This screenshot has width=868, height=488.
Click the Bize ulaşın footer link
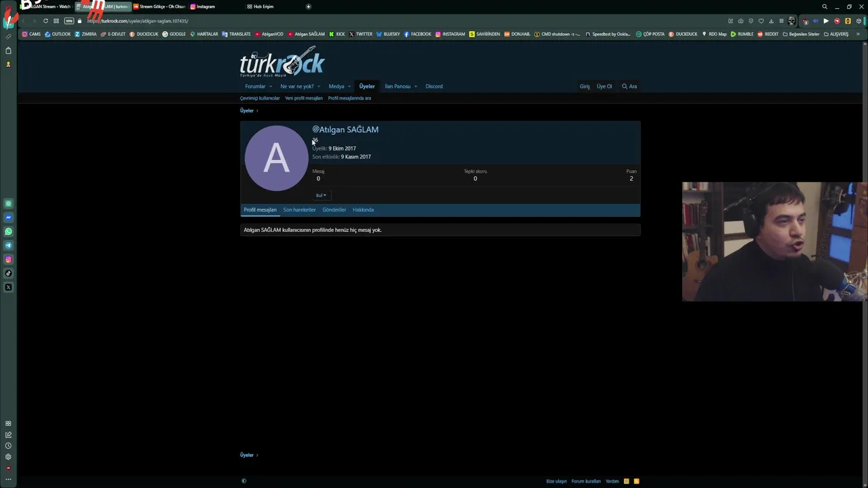(x=557, y=481)
